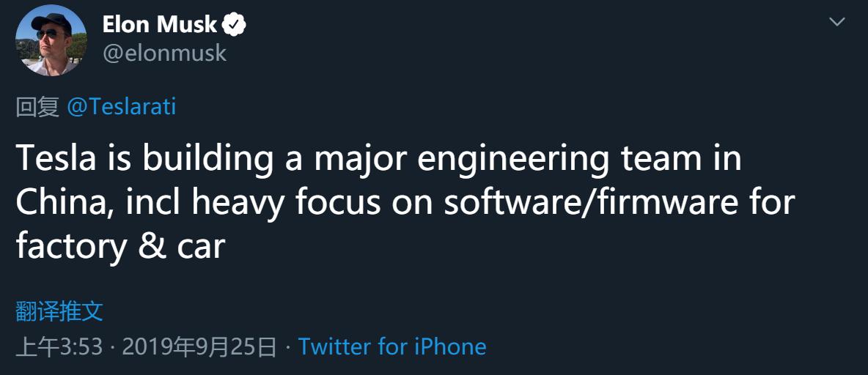This screenshot has height=375, width=868.
Task: Open the Elon Musk display name
Action: click(x=160, y=25)
